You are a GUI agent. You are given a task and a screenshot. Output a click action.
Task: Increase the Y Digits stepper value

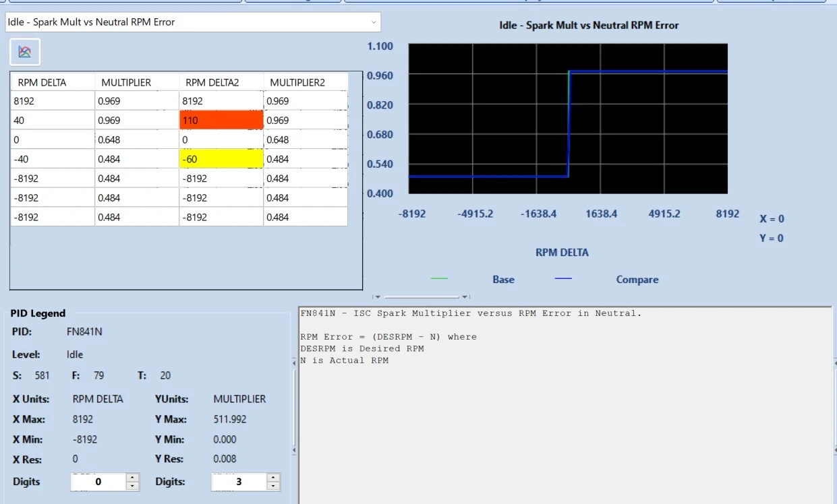(273, 478)
